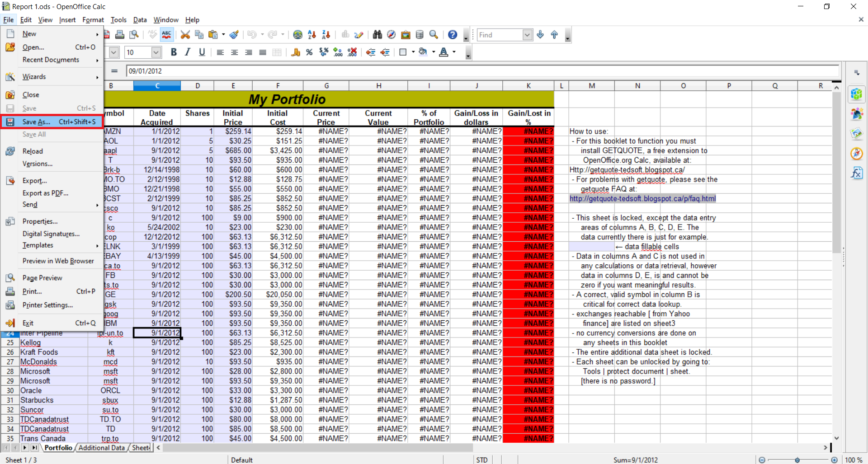Screen dimensions: 868x464
Task: Open Find & Replace with the binoculars icon
Action: pos(377,35)
